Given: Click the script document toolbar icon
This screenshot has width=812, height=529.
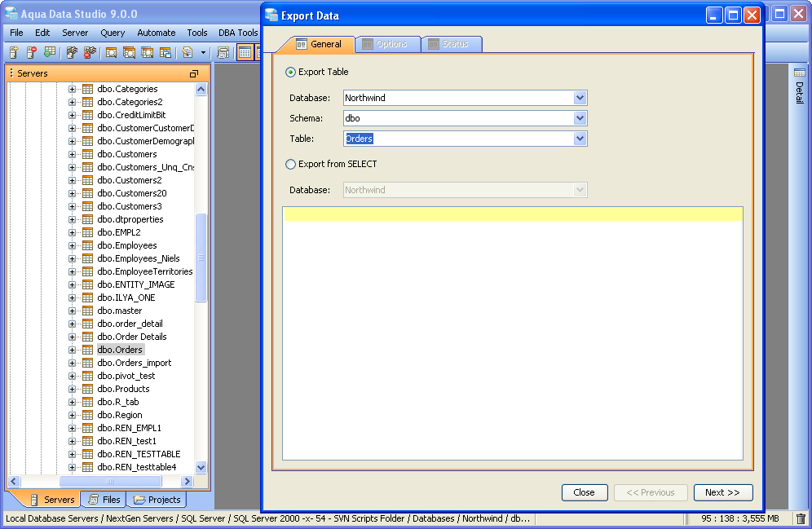Looking at the screenshot, I should point(188,52).
